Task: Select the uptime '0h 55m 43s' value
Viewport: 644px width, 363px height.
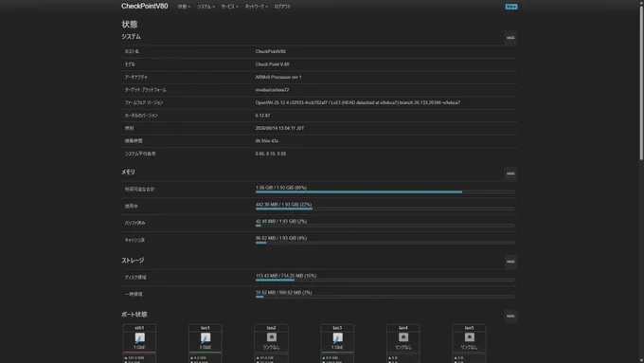Action: click(267, 141)
